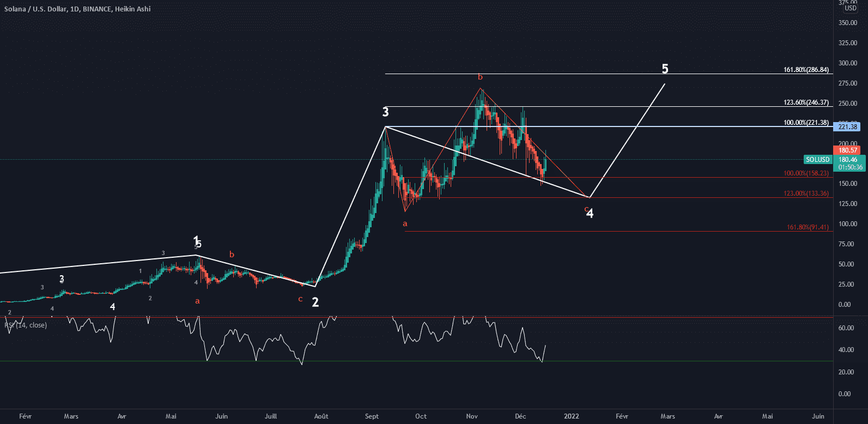This screenshot has width=868, height=424.
Task: Click the Déc label on the time axis
Action: coord(520,416)
